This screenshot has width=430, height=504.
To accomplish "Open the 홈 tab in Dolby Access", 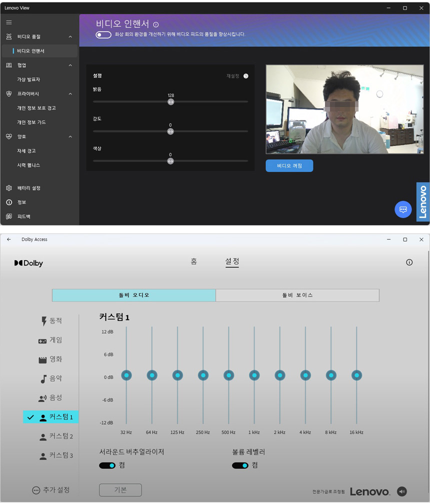I will click(x=194, y=261).
